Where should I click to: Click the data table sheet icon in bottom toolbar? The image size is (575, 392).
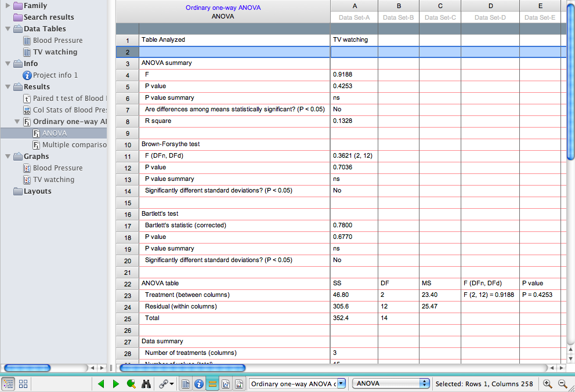(x=186, y=384)
